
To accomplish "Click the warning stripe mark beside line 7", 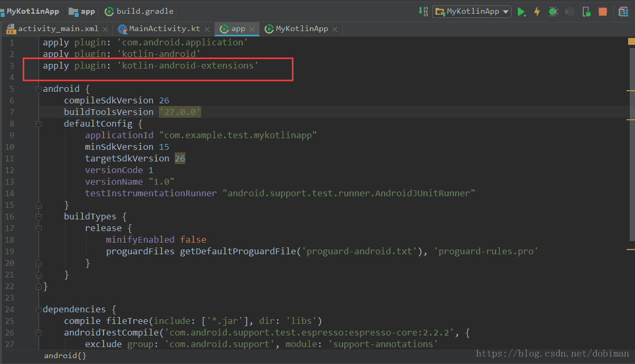I will point(631,119).
